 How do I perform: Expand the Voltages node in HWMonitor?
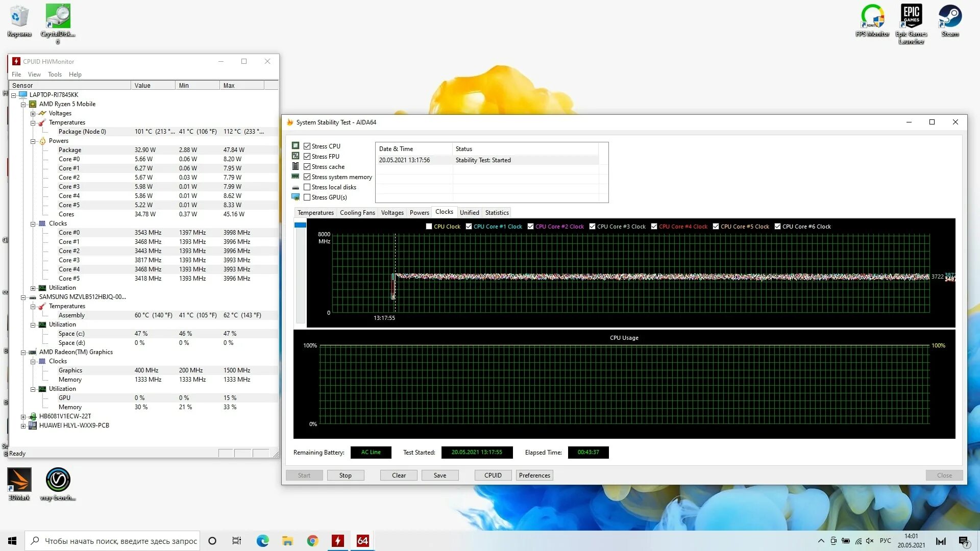pyautogui.click(x=33, y=114)
